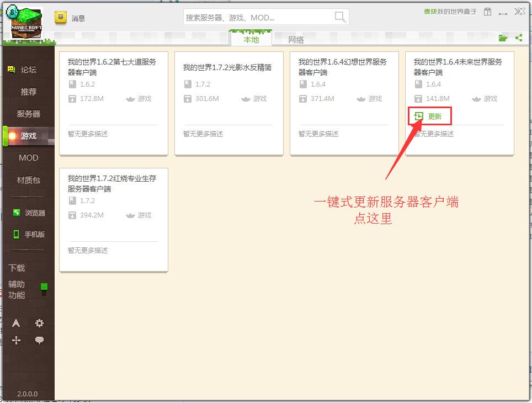Click the 2.0.0.0 version number
This screenshot has height=403, width=532.
click(x=28, y=394)
